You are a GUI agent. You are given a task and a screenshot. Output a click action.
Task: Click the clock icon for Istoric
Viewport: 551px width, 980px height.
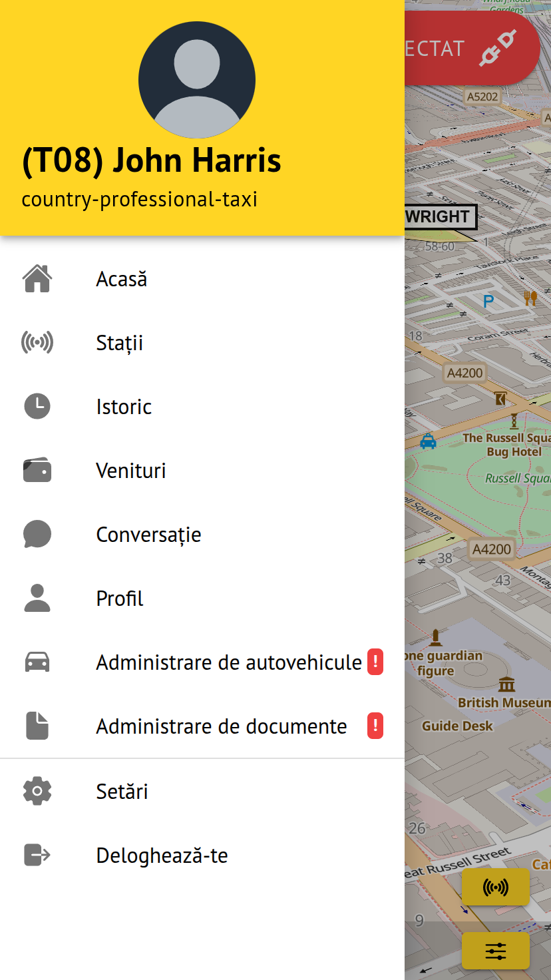(37, 407)
